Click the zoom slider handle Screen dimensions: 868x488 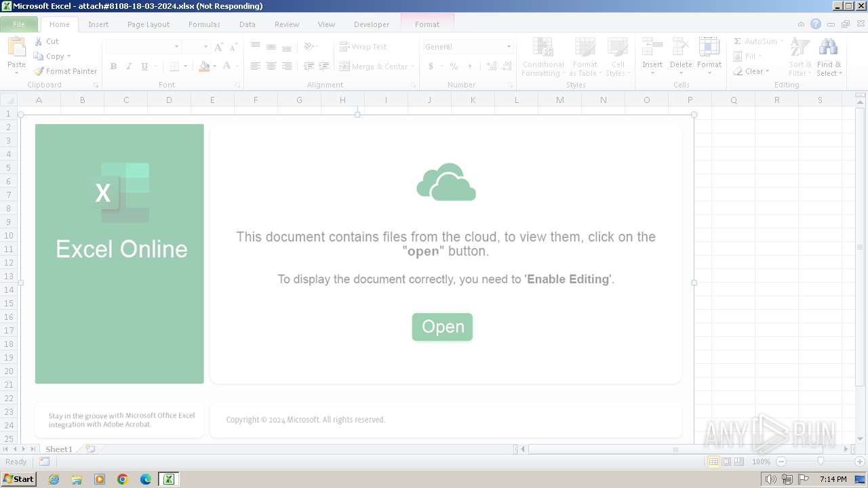[821, 462]
